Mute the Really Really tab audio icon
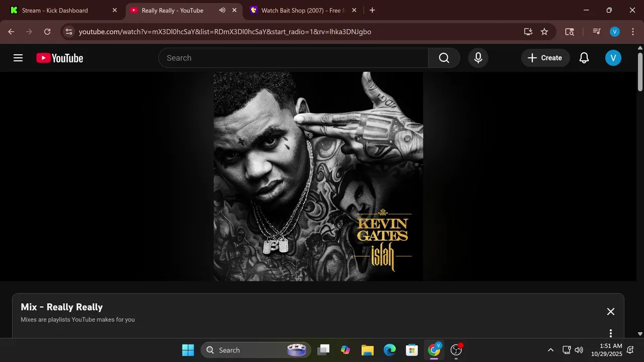Screen dimensions: 644x362 (222, 10)
